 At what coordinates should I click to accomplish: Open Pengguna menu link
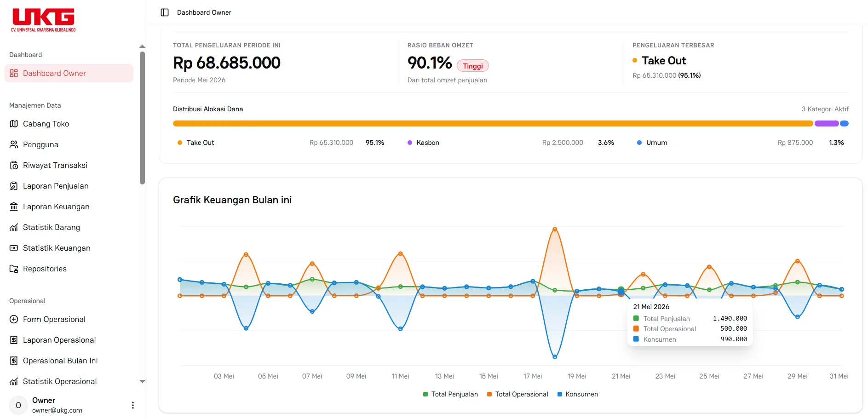tap(69, 144)
